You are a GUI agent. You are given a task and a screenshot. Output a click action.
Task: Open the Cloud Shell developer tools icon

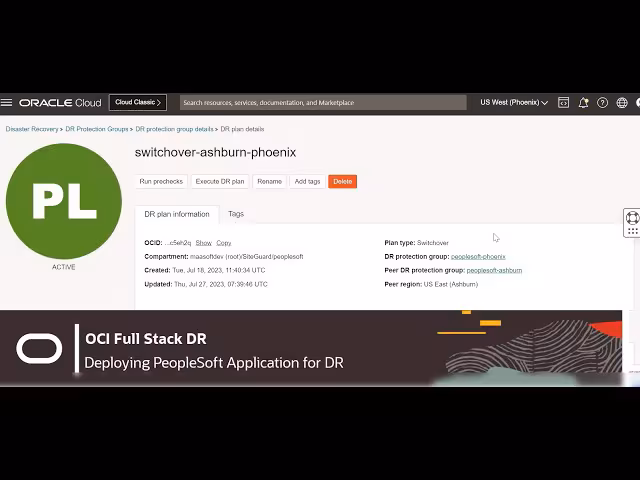563,102
